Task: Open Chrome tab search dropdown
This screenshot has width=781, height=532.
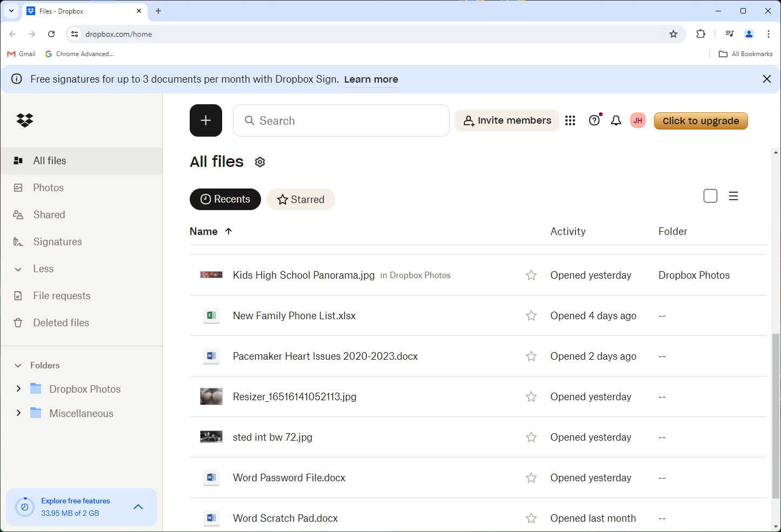Action: click(x=11, y=11)
